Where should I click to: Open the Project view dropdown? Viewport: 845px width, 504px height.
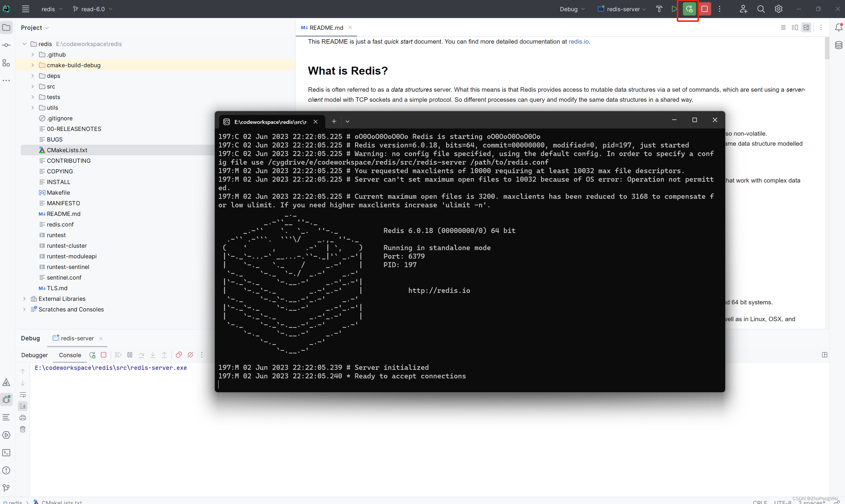(x=35, y=27)
